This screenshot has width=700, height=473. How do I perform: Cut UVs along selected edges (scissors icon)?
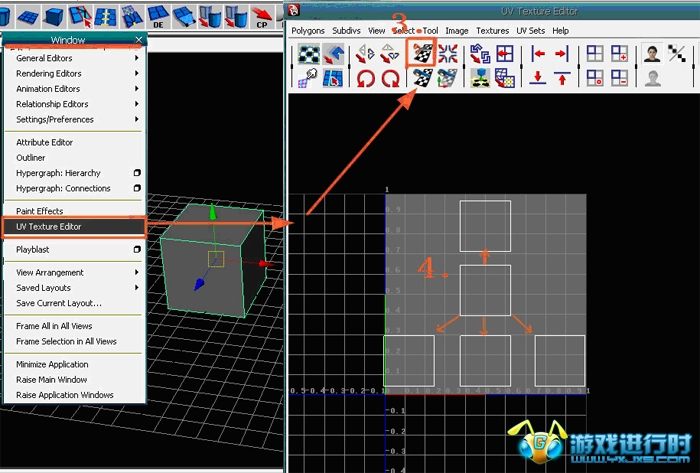[x=421, y=54]
